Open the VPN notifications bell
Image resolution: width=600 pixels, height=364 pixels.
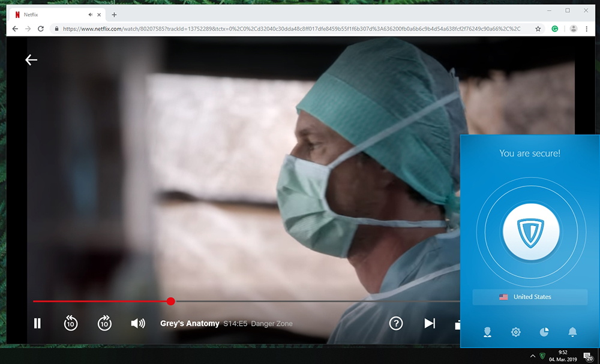572,332
